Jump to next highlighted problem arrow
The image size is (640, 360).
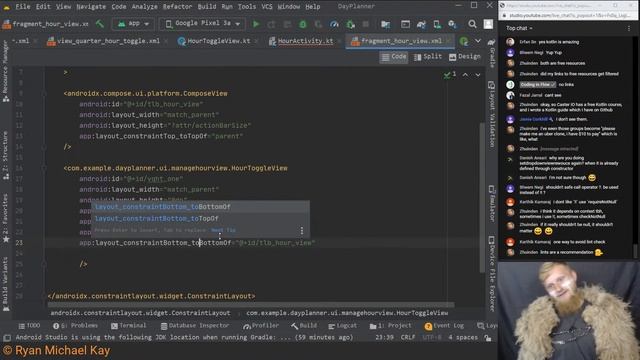click(x=478, y=75)
